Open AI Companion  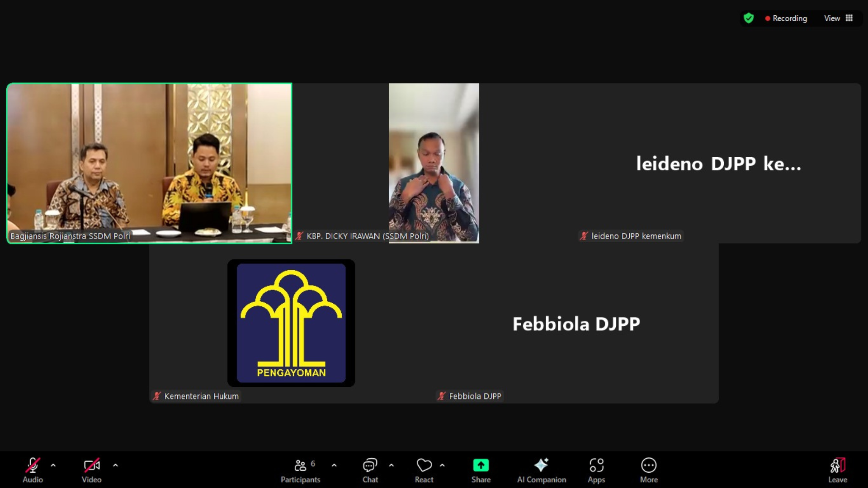click(x=542, y=470)
